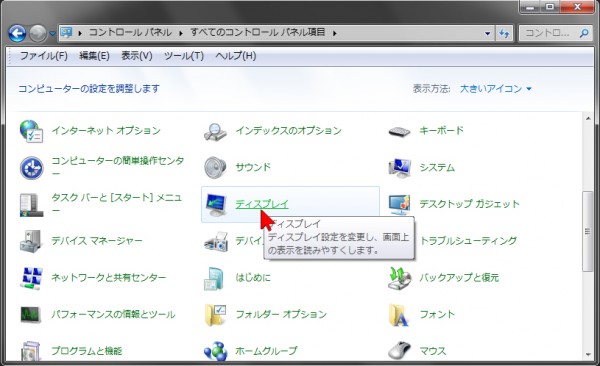Click the grayed forward navigation button
This screenshot has width=600, height=366.
click(x=38, y=34)
